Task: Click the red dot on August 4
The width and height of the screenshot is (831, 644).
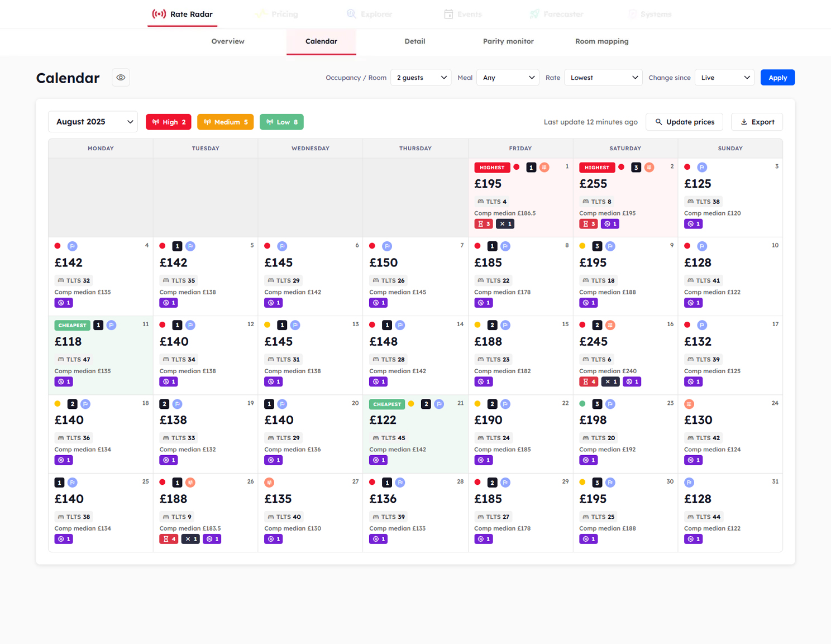Action: click(x=58, y=246)
